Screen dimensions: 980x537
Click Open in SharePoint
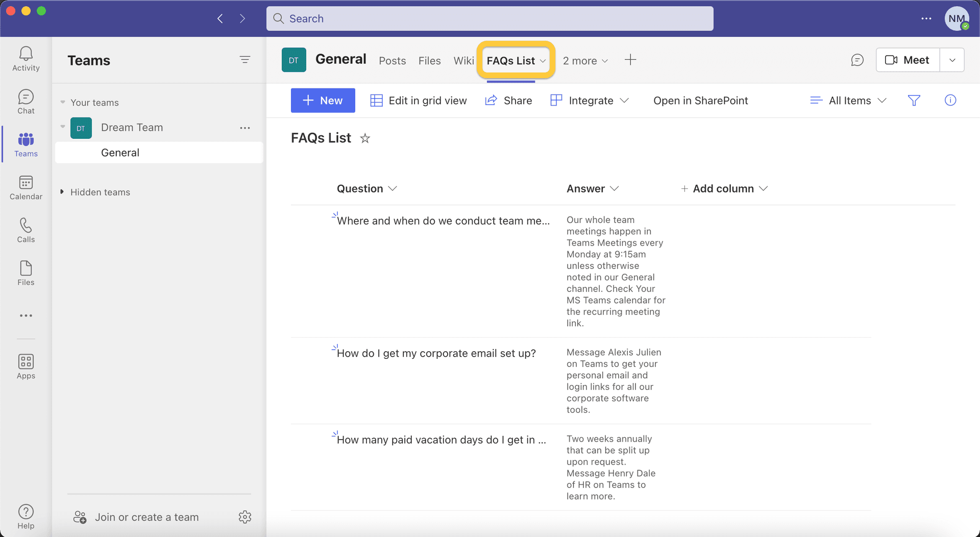[700, 101]
